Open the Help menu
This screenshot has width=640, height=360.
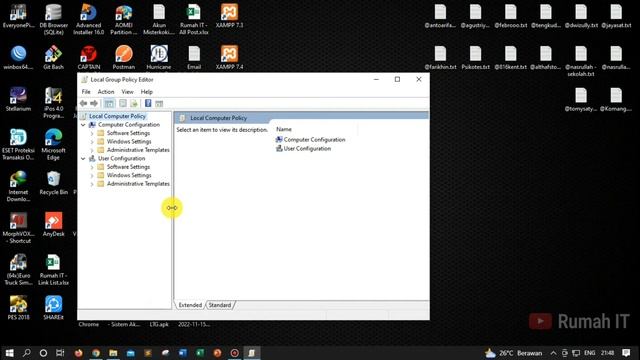pyautogui.click(x=147, y=92)
